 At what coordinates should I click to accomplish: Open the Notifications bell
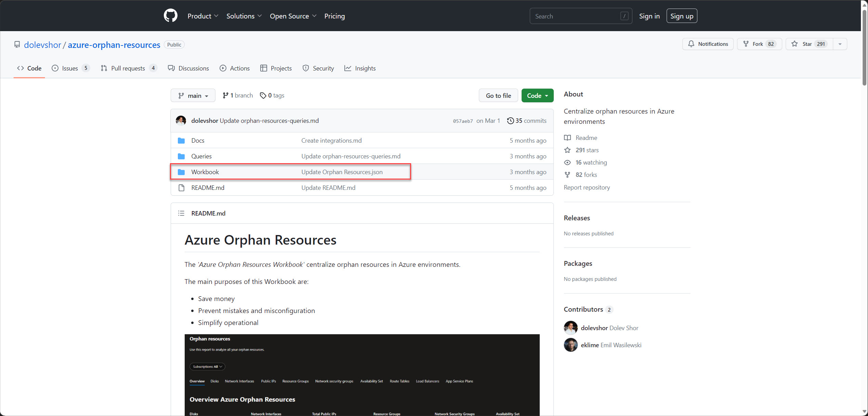pyautogui.click(x=692, y=44)
